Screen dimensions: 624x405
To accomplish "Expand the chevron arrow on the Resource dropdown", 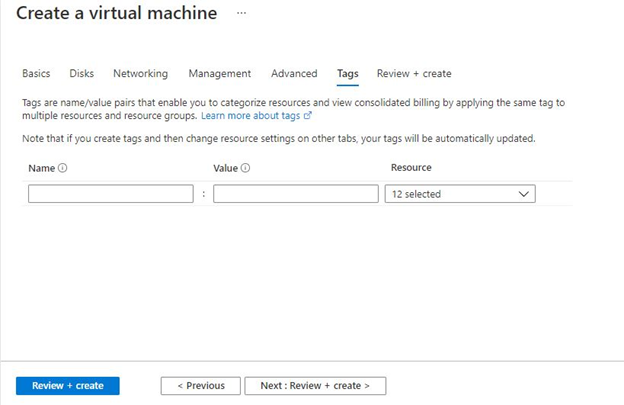I will pyautogui.click(x=524, y=194).
